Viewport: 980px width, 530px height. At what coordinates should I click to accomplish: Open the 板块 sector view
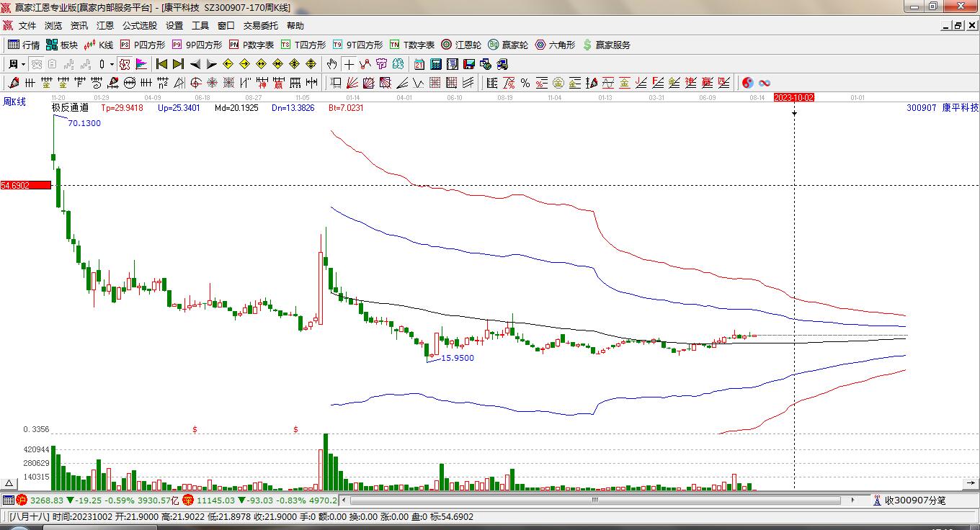[62, 45]
